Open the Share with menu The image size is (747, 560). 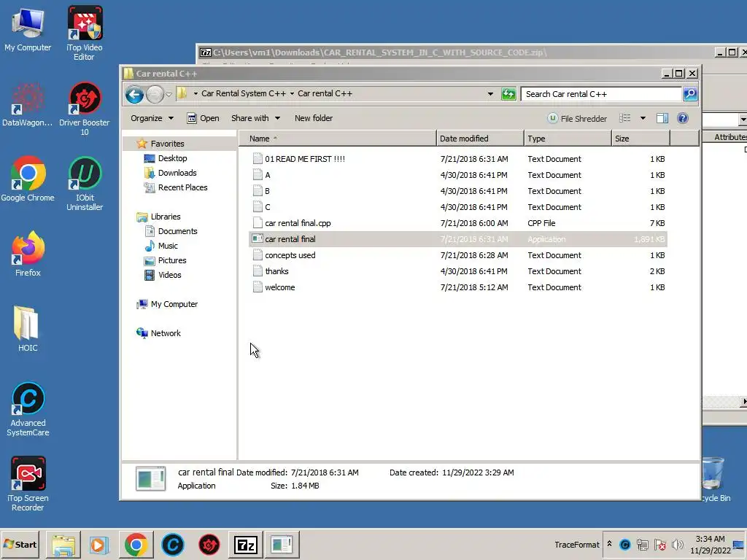[255, 118]
